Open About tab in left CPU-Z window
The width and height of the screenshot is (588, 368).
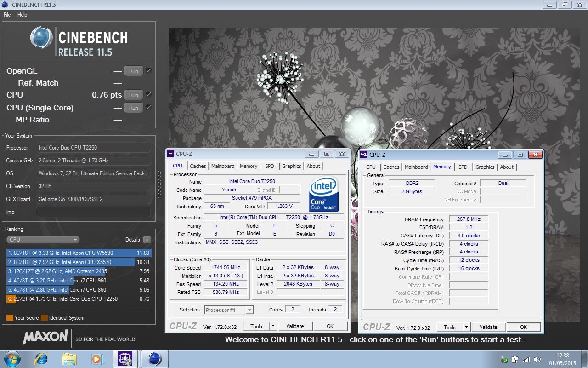(x=313, y=166)
